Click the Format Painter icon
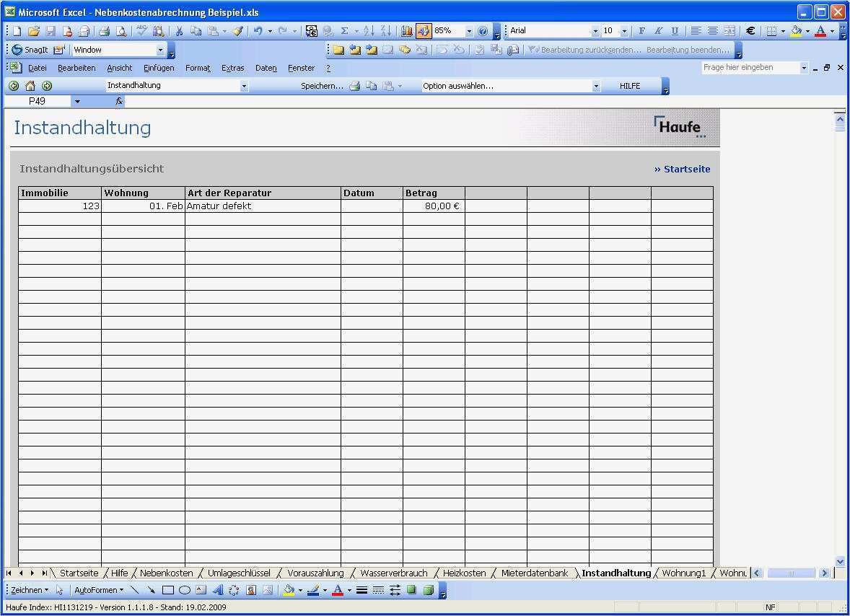 237,30
